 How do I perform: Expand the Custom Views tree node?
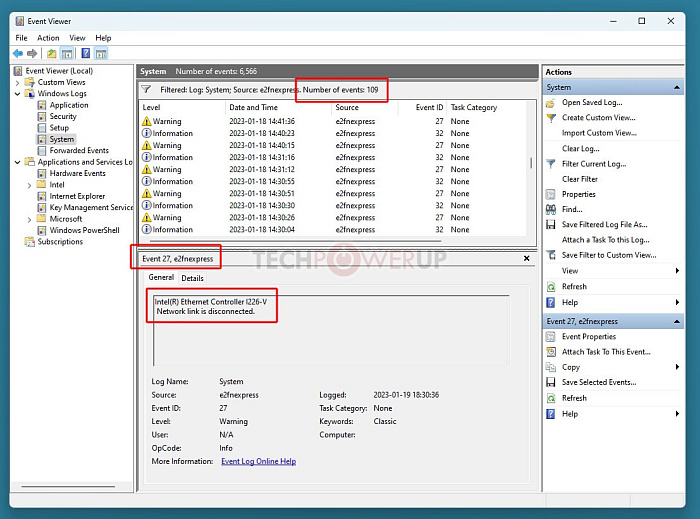tap(17, 83)
